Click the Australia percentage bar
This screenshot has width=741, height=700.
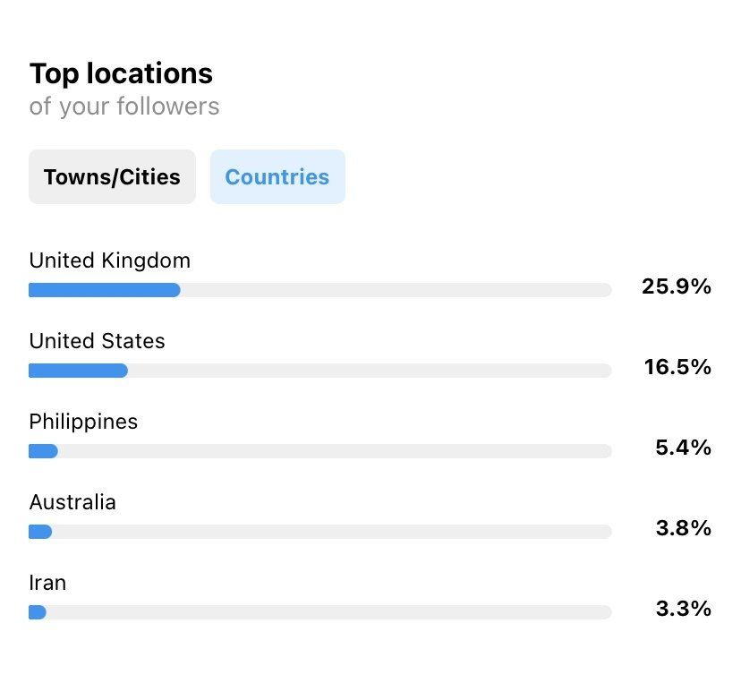click(319, 532)
